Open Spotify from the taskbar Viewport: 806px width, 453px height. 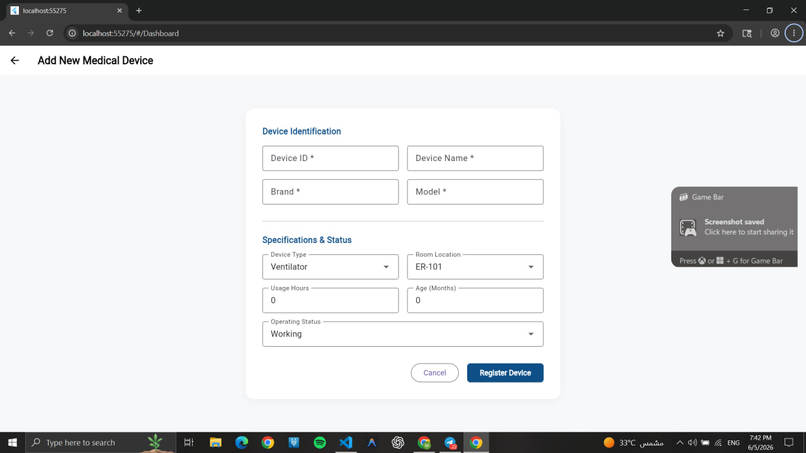point(320,442)
